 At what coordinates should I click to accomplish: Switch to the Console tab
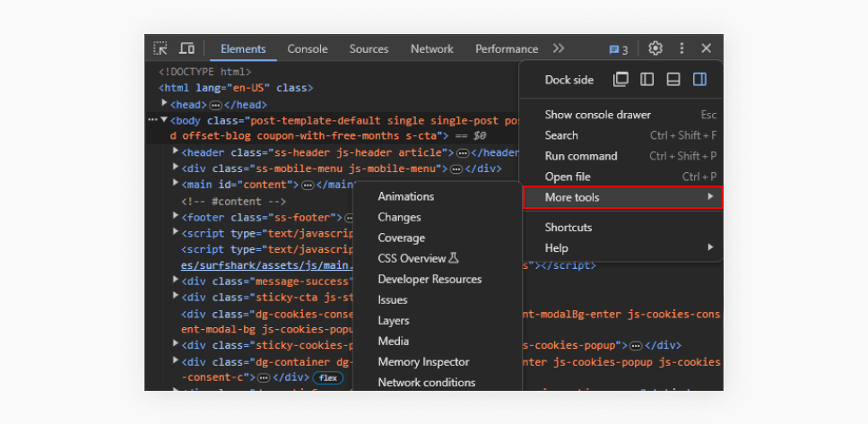tap(308, 48)
